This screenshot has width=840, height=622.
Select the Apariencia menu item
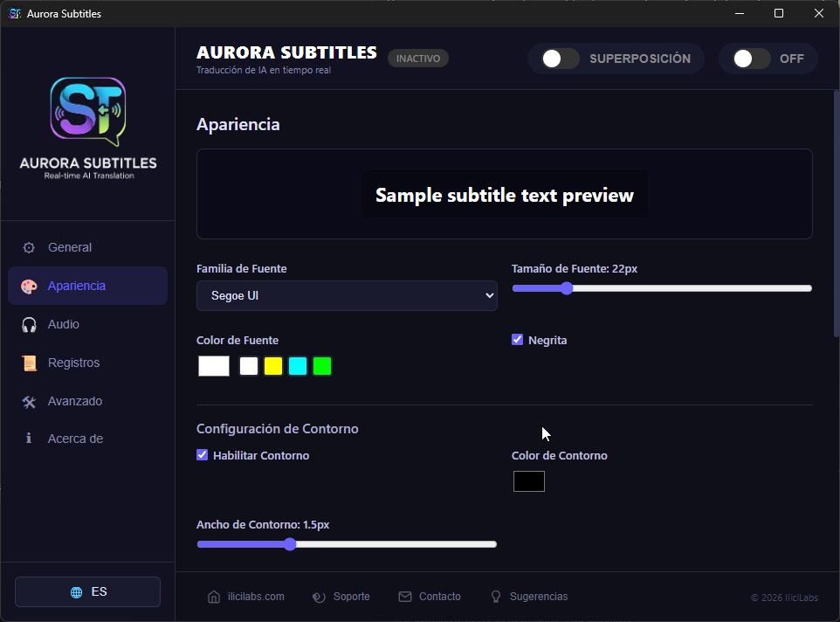pyautogui.click(x=88, y=286)
